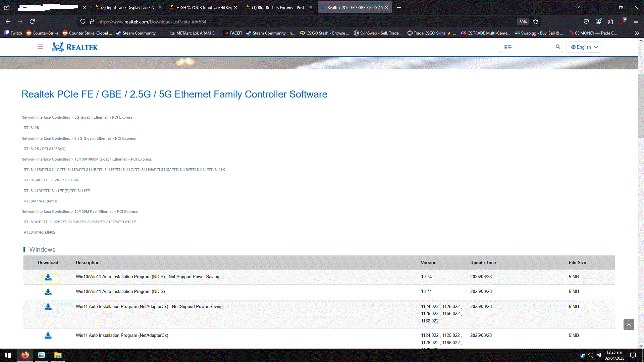Download Win10/Win11 NDIS Not Support Power Saving driver
This screenshot has height=362, width=644.
pos(48,277)
